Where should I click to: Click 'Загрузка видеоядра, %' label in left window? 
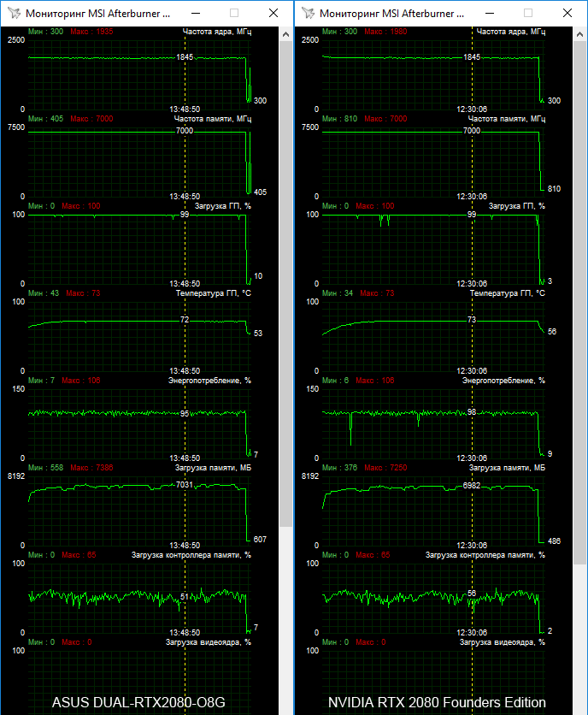pyautogui.click(x=209, y=642)
